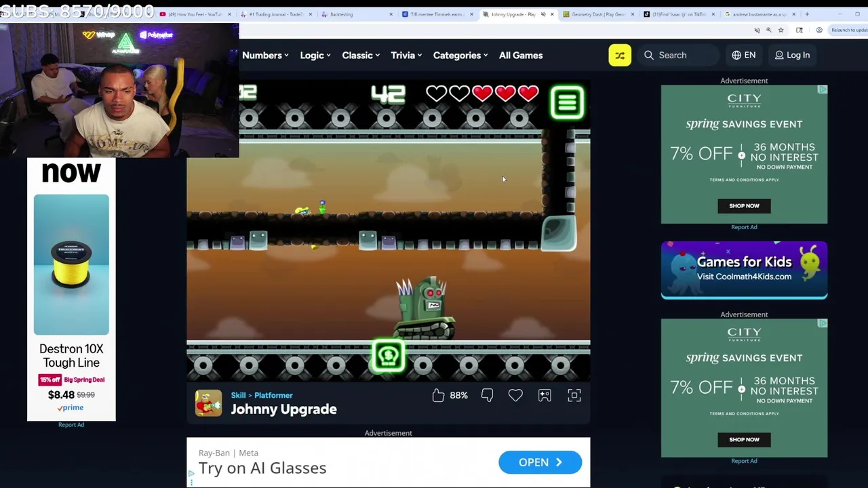Click the muted site sound icon in address bar
Screen dimensions: 868x488
coord(757,30)
